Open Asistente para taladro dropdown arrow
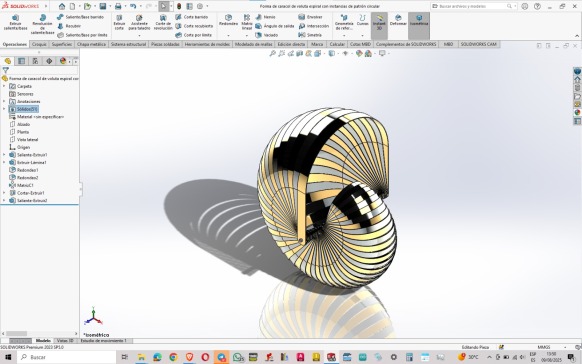The height and width of the screenshot is (364, 582). pos(139,36)
